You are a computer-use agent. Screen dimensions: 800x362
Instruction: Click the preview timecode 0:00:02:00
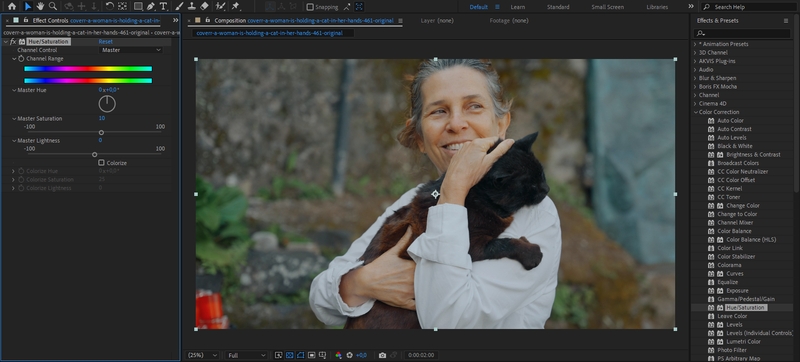(x=421, y=355)
